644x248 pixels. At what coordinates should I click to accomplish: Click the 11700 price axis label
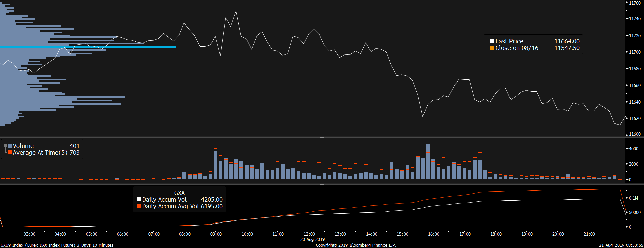pyautogui.click(x=634, y=52)
